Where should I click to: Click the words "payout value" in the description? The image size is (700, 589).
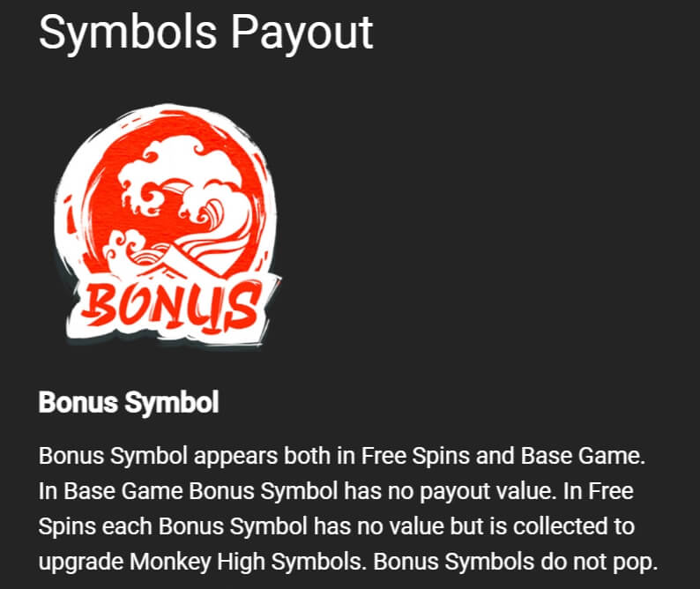tap(488, 491)
